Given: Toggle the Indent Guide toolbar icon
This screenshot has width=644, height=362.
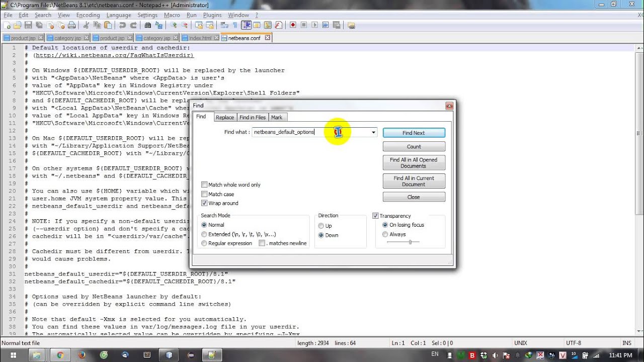Looking at the screenshot, I should click(247, 25).
